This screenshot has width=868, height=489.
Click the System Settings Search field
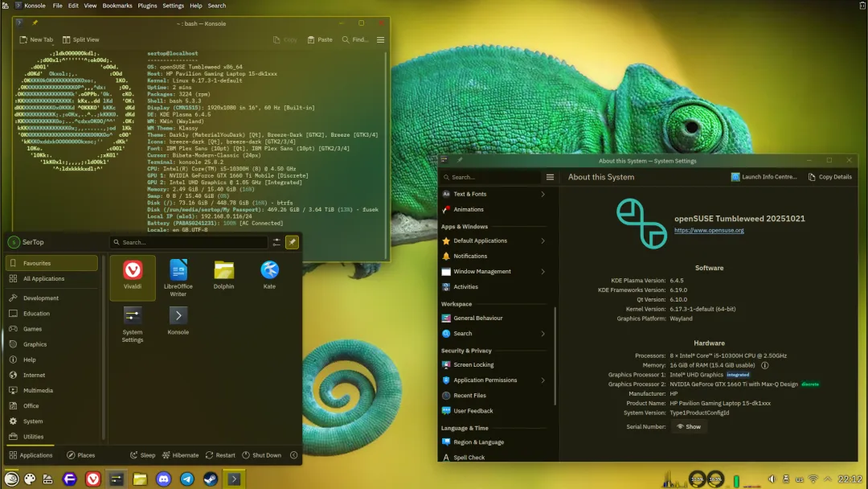490,177
